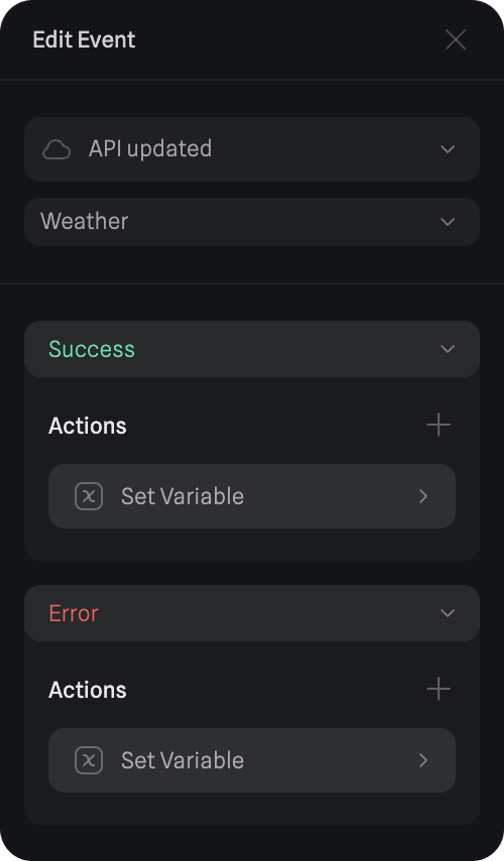Click the variable icon in Success's Set Variable
This screenshot has height=861, width=504.
click(x=89, y=496)
